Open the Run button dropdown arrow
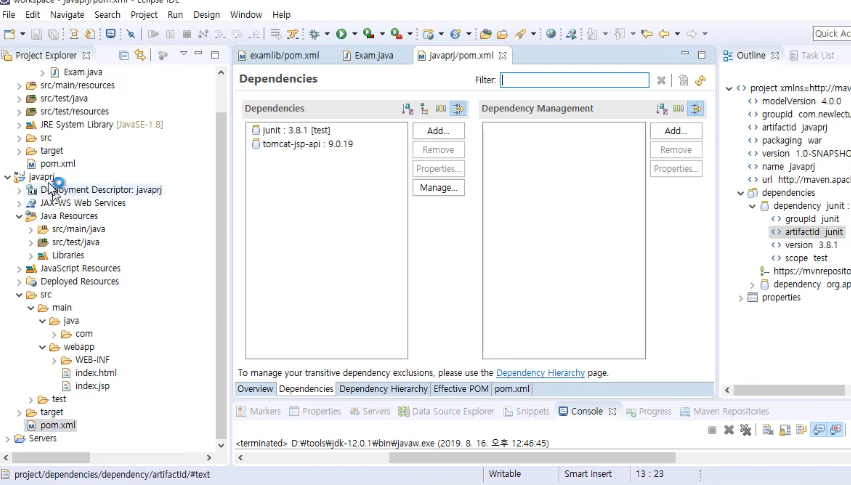Image resolution: width=851 pixels, height=485 pixels. 354,34
